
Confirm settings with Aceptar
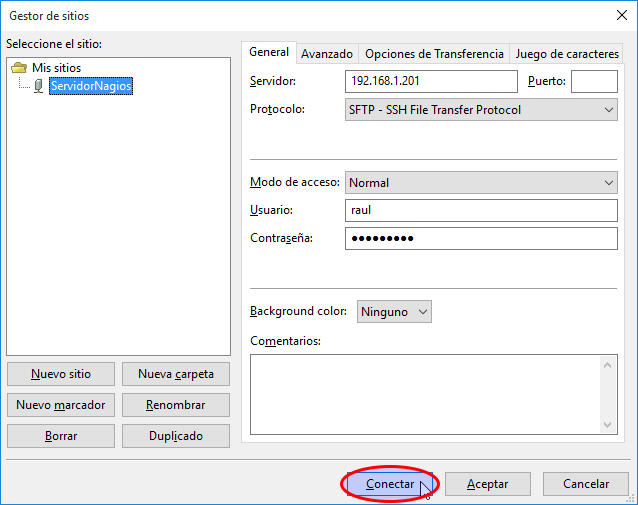(487, 484)
